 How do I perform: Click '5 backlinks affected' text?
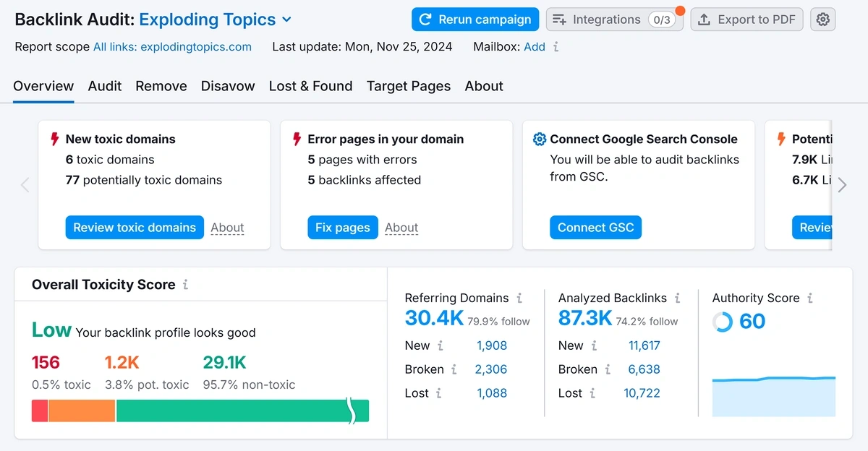tap(365, 180)
